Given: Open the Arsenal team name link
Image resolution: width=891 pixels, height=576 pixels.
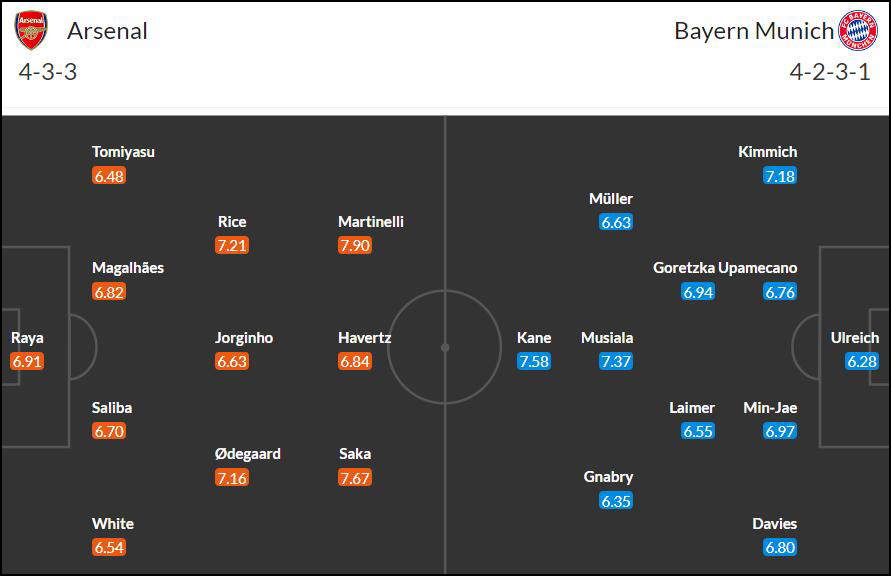Looking at the screenshot, I should 107,31.
